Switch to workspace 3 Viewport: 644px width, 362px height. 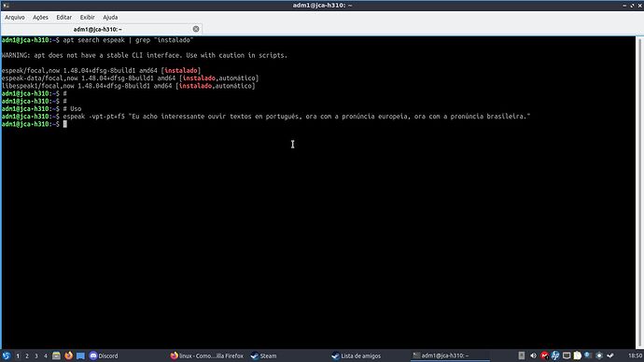point(36,355)
